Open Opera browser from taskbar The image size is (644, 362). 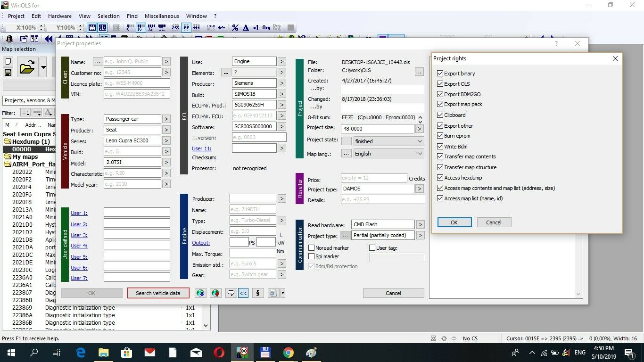tap(219, 353)
